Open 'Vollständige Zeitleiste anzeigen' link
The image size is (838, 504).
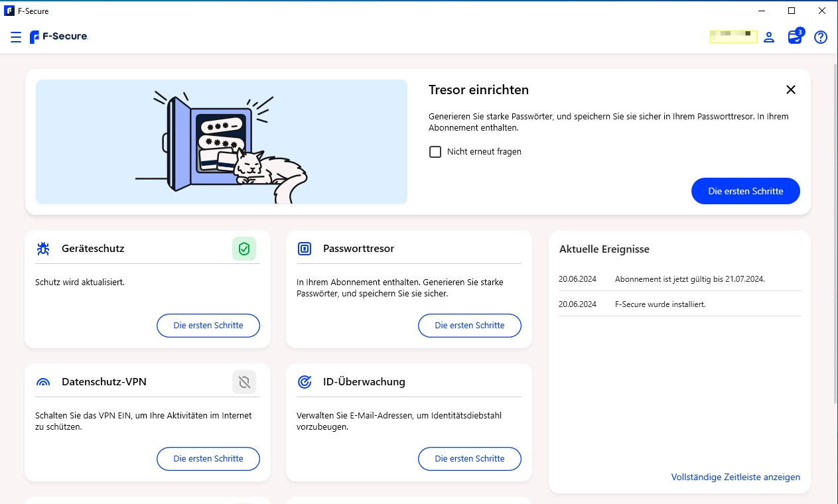(735, 477)
